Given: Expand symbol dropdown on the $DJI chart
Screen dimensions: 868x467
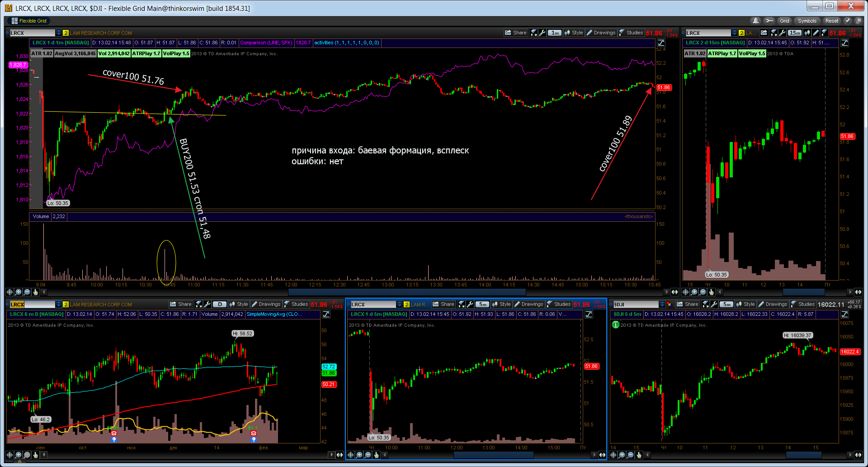Looking at the screenshot, I should [x=662, y=305].
